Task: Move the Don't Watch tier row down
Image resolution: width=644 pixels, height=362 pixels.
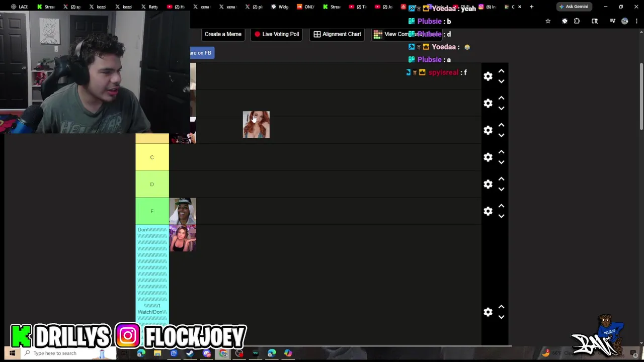Action: (501, 317)
